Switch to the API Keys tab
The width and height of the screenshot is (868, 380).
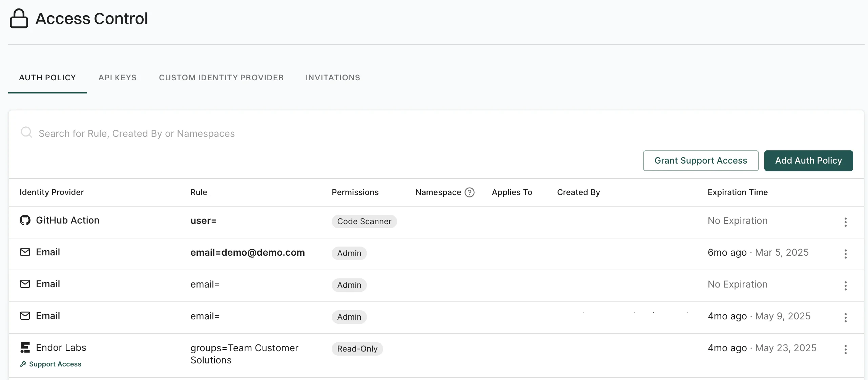tap(117, 78)
